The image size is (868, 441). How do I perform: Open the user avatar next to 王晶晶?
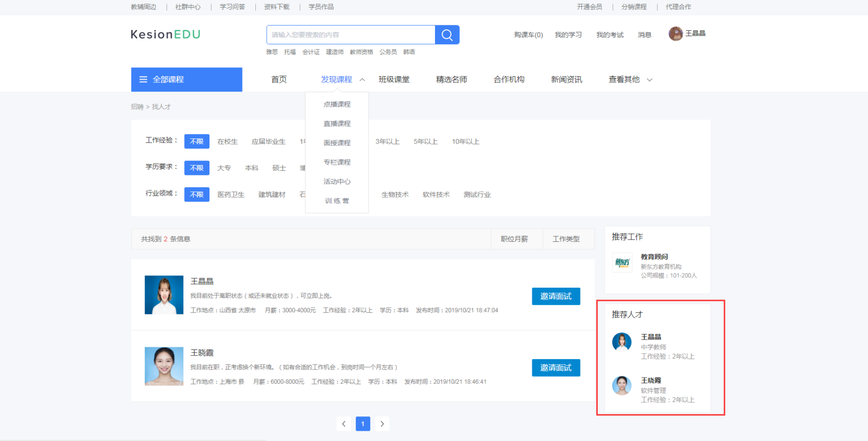[675, 33]
